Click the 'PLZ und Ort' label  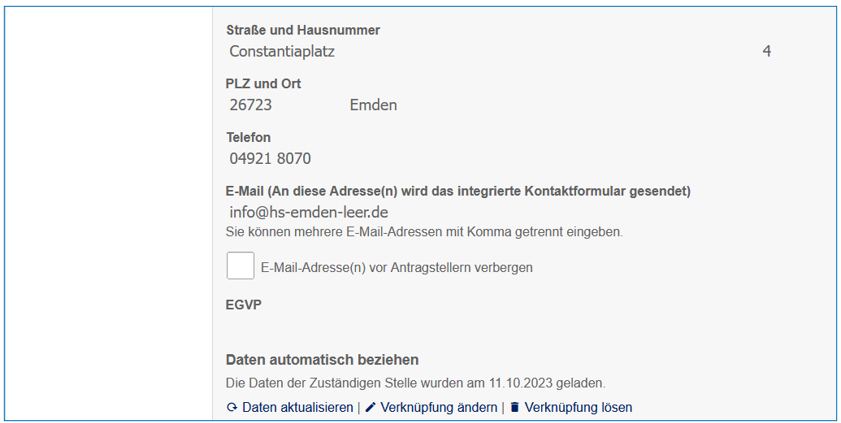click(263, 84)
